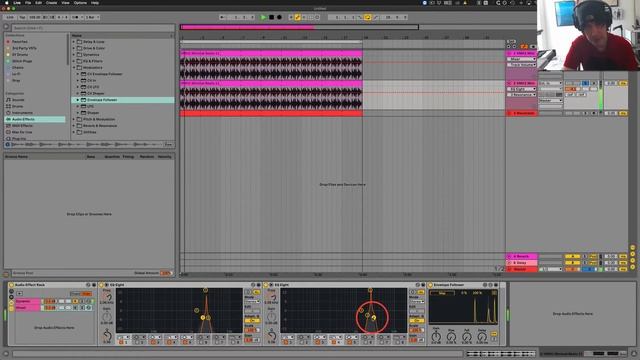Click the Utilities folder icon

(x=80, y=132)
